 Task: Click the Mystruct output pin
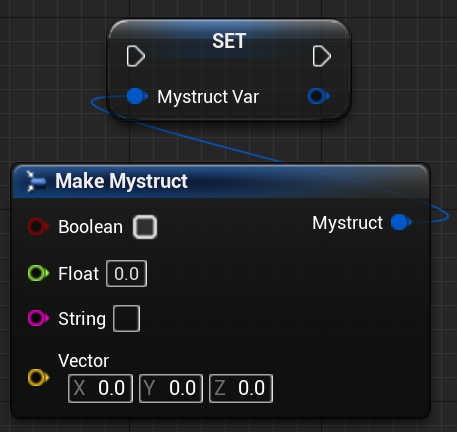pyautogui.click(x=401, y=222)
